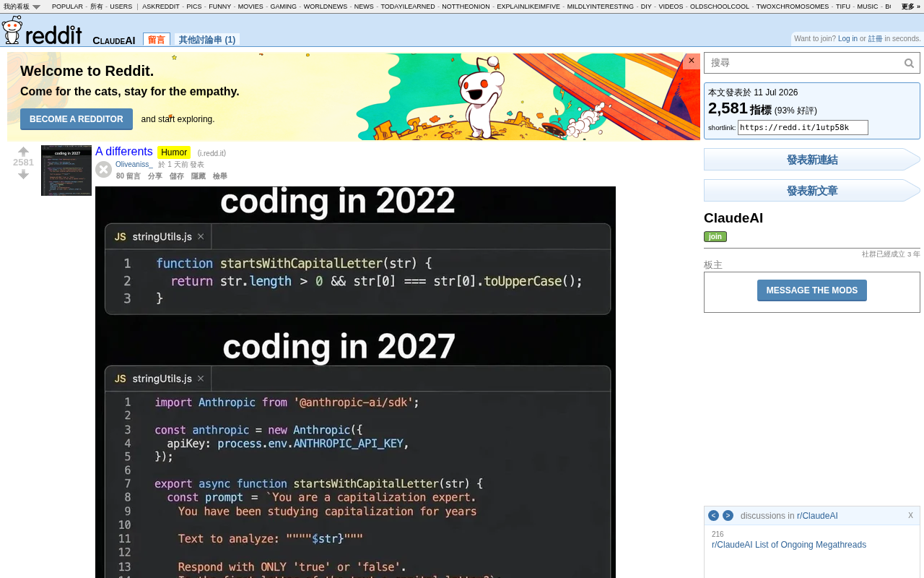Click 儲存 to save the post
The width and height of the screenshot is (924, 578).
coord(177,176)
